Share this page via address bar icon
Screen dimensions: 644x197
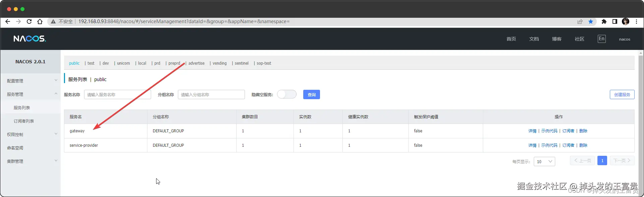(x=580, y=21)
